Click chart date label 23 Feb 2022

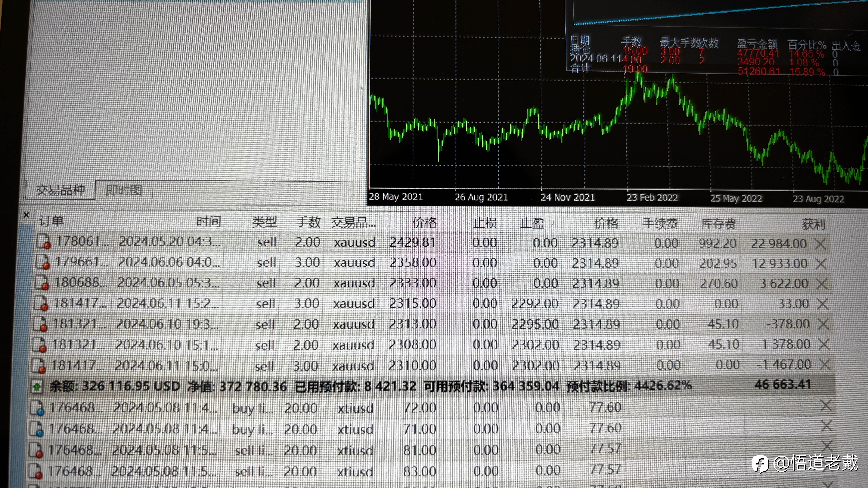pyautogui.click(x=652, y=198)
